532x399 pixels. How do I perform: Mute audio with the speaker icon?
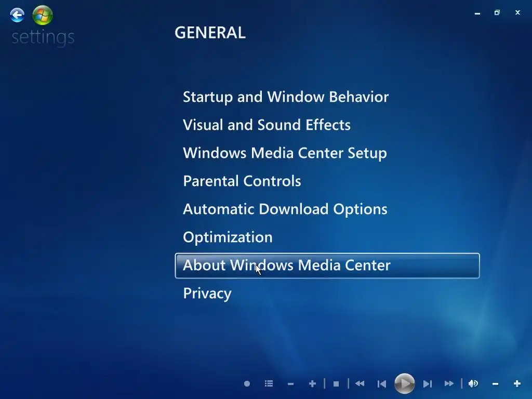(x=473, y=384)
